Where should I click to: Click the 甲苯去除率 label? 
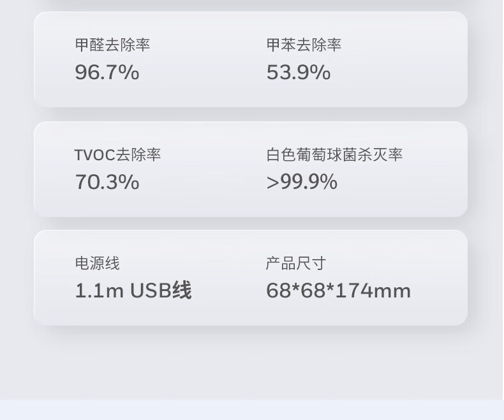pyautogui.click(x=304, y=45)
